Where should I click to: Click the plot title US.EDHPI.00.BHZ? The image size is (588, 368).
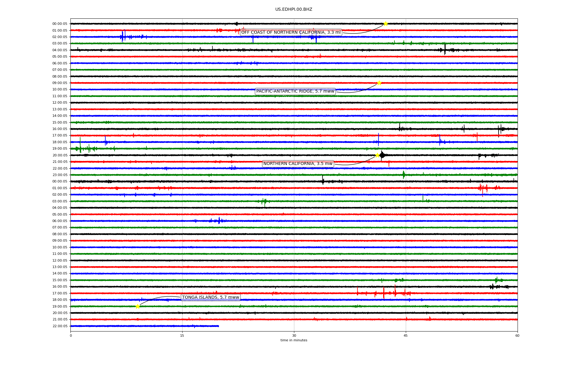(x=293, y=10)
